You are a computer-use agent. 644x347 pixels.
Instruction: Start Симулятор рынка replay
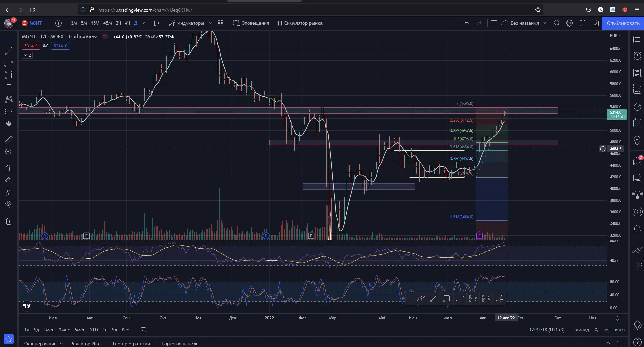299,23
